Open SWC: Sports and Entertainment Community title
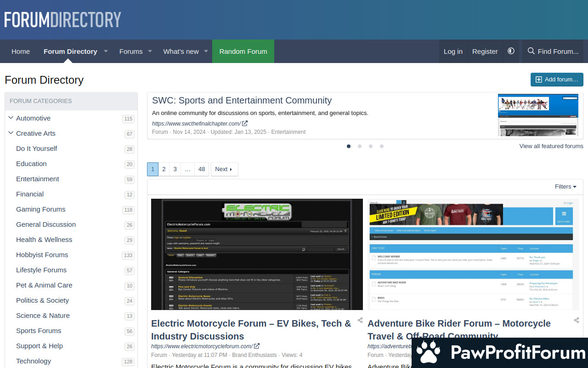The image size is (588, 368). tap(242, 100)
